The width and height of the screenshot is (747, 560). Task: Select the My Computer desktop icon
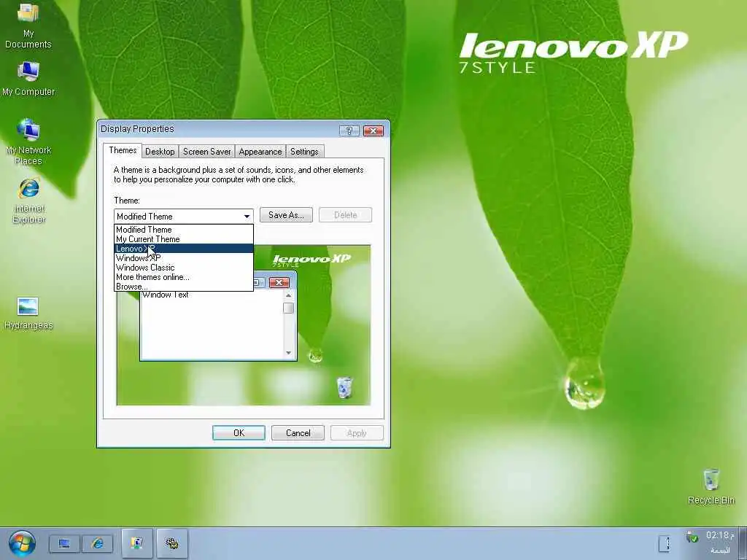(28, 79)
